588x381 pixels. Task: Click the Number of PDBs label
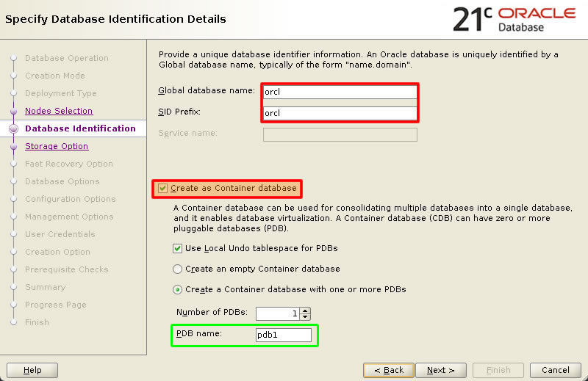212,313
